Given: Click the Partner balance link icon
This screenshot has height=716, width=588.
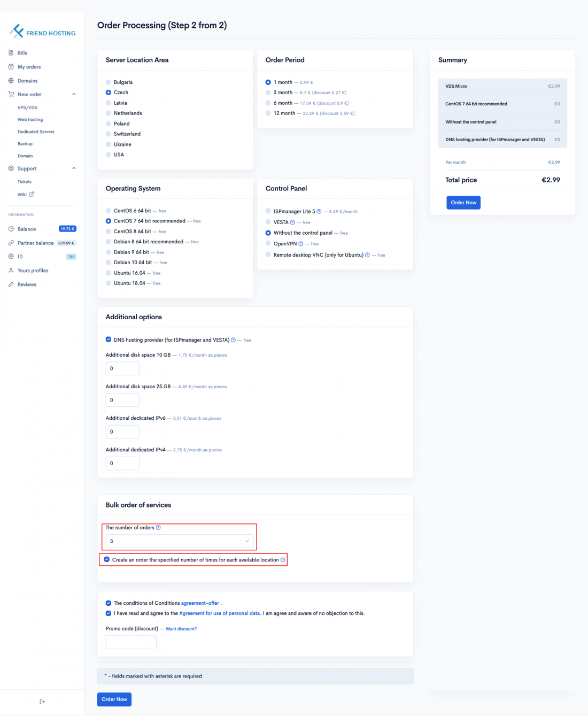Looking at the screenshot, I should point(11,243).
